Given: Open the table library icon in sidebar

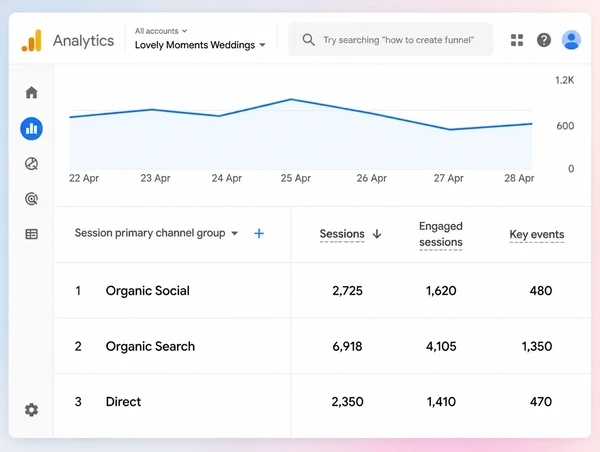Looking at the screenshot, I should pos(31,234).
